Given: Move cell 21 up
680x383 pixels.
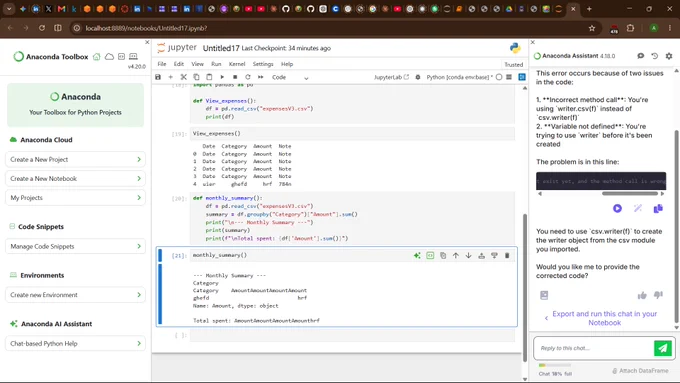Looking at the screenshot, I should coord(456,255).
